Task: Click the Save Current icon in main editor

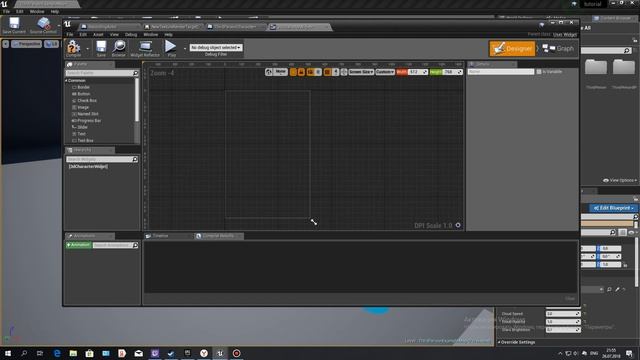Action: [14, 25]
